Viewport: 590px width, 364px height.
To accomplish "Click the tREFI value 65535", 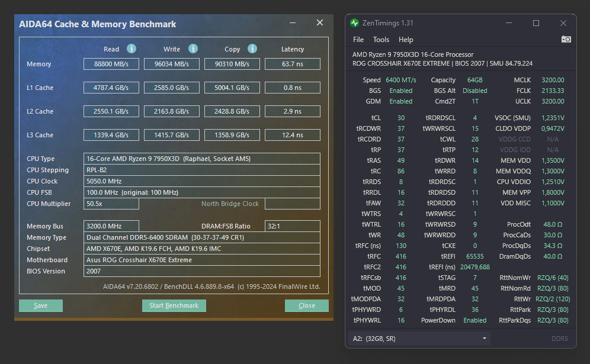I will (475, 256).
